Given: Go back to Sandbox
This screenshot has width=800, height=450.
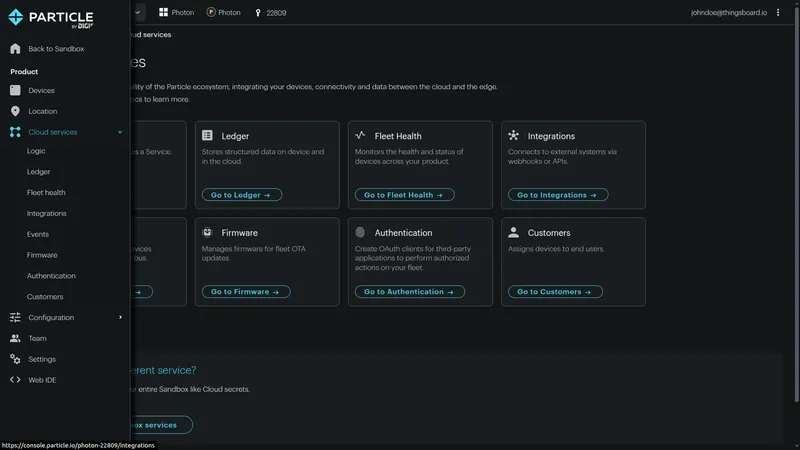Looking at the screenshot, I should (56, 49).
